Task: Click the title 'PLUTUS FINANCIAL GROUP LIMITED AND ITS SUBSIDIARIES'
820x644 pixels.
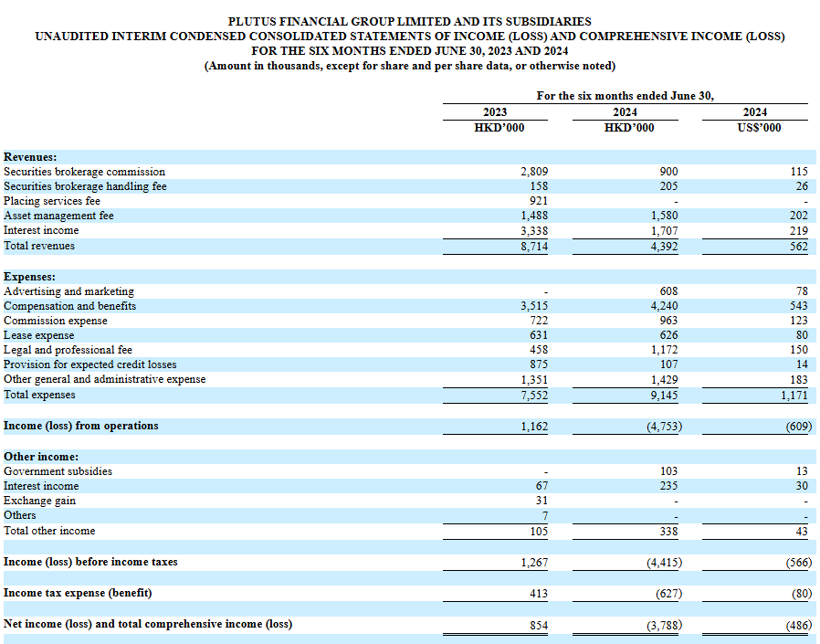Action: [409, 21]
